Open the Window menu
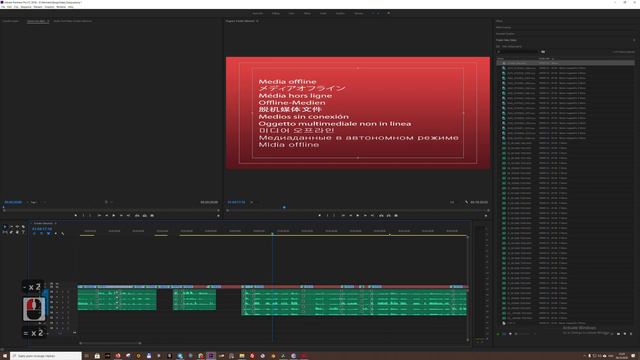The image size is (640, 360). click(61, 7)
